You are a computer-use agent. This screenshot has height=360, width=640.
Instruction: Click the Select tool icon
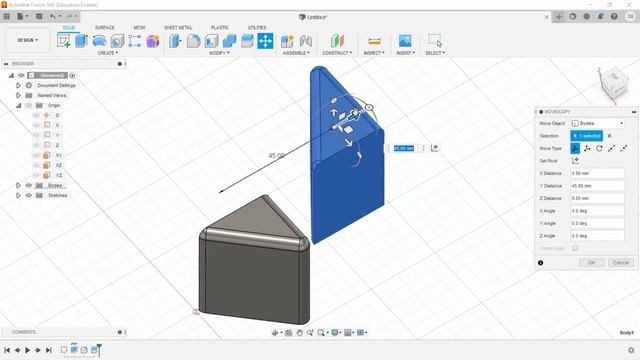tap(435, 41)
